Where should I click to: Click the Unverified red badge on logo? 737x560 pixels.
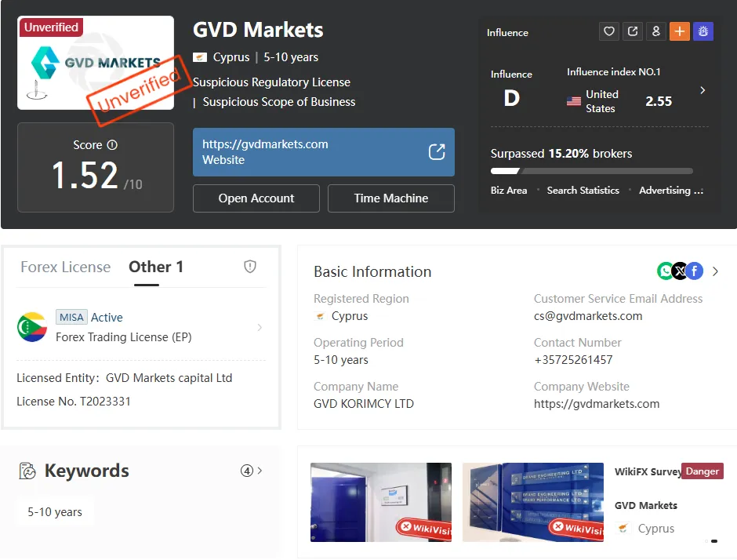pos(51,27)
